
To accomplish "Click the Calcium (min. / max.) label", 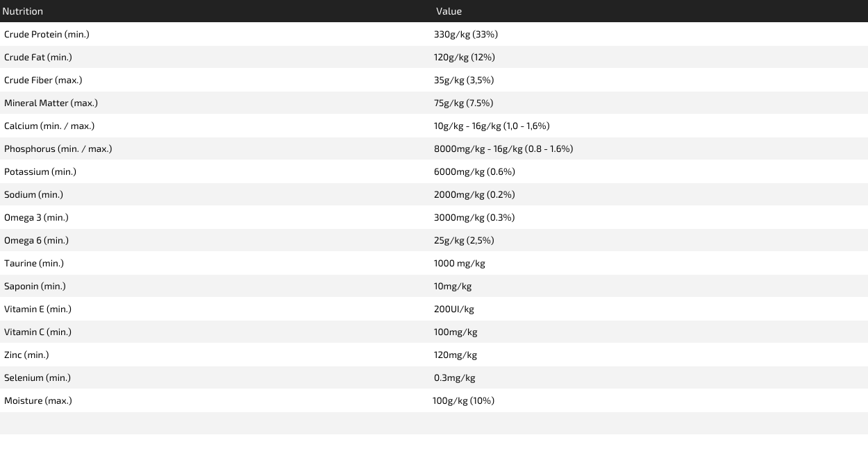I will (49, 126).
